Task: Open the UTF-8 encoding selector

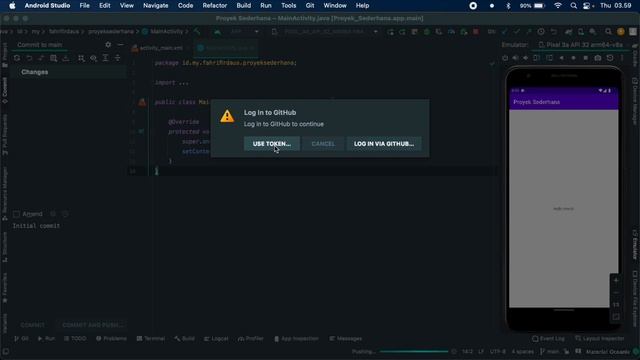Action: (x=498, y=352)
